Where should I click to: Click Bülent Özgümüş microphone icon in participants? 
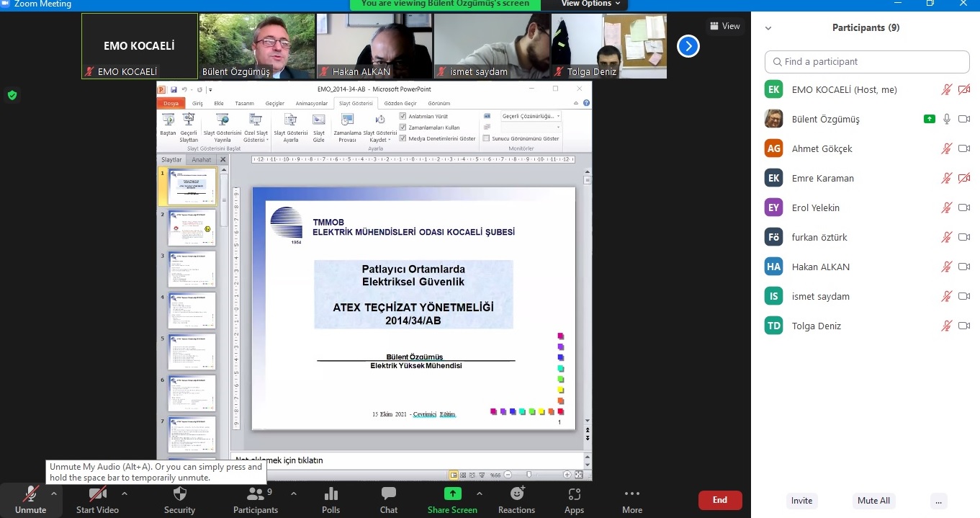pyautogui.click(x=947, y=119)
